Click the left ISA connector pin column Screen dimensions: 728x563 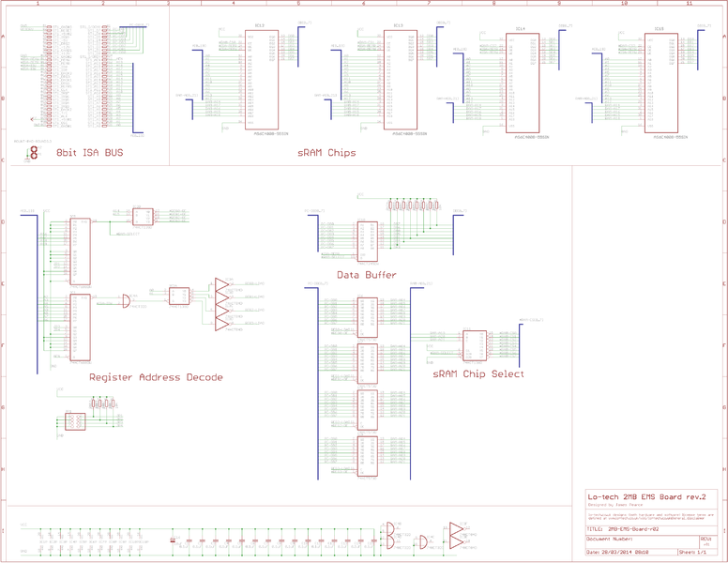pos(48,76)
